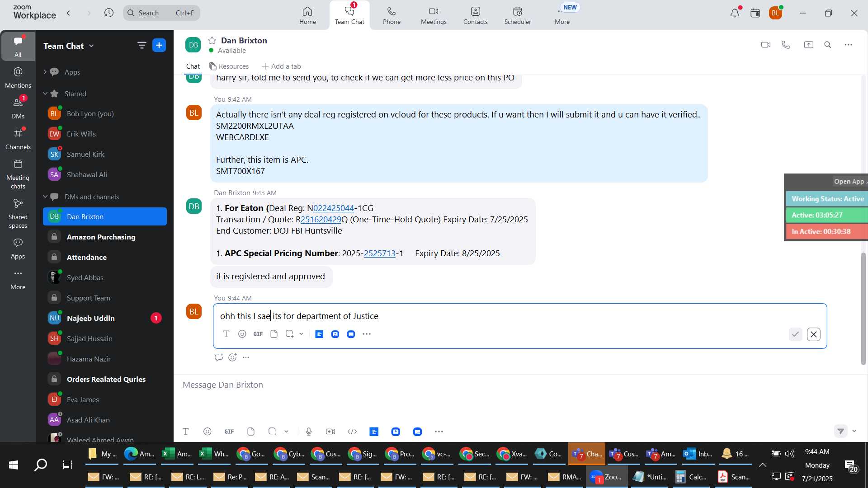Screen dimensions: 868x488
Task: Open Apps in the left rail
Action: pyautogui.click(x=18, y=249)
